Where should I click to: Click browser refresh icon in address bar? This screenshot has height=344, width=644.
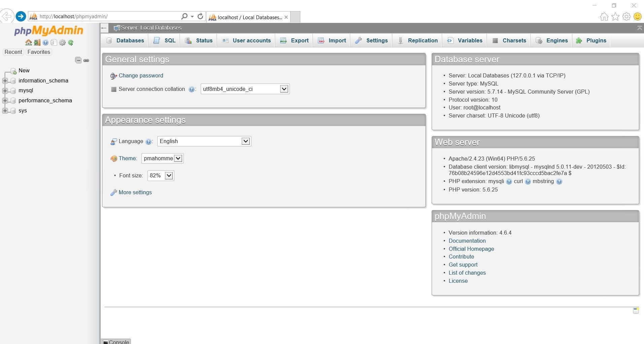pyautogui.click(x=200, y=16)
